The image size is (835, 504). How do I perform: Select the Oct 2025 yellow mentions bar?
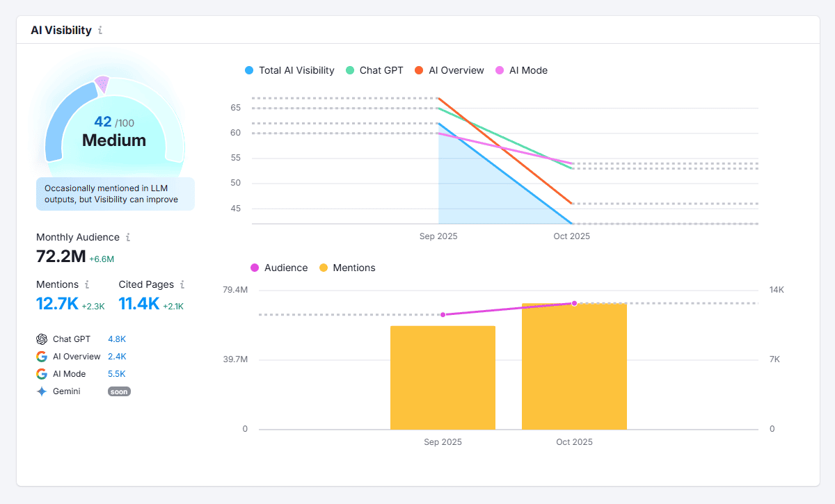574,365
